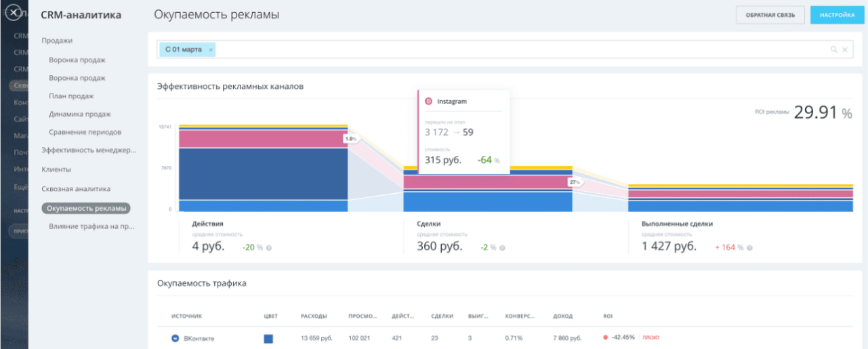Expand the Продажи section in sidebar
This screenshot has width=868, height=349.
57,41
